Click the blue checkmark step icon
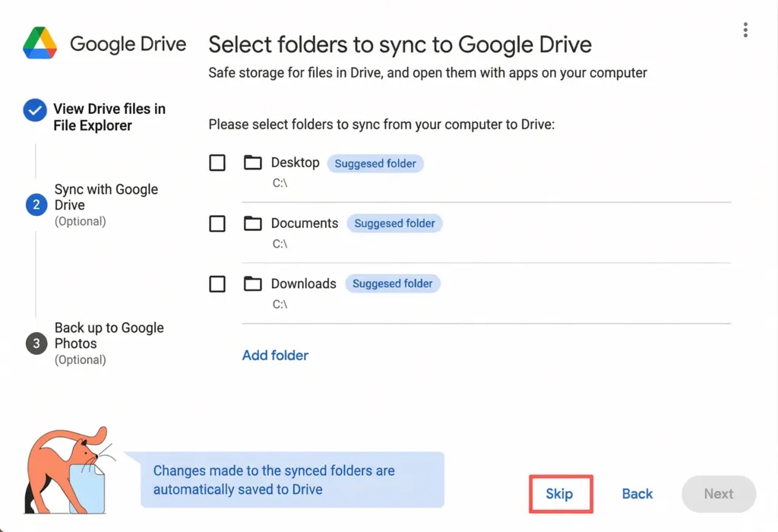Viewport: 778px width, 532px height. click(34, 111)
